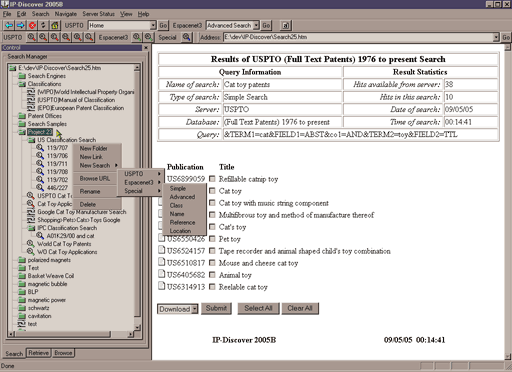Switch to the Retrieve tab
This screenshot has height=372, width=512.
click(39, 353)
